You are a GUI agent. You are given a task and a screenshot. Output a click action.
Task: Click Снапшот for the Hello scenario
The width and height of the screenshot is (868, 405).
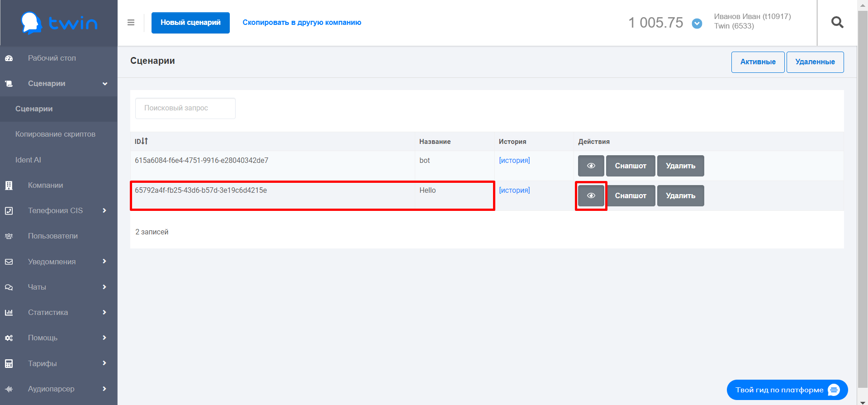(x=631, y=195)
